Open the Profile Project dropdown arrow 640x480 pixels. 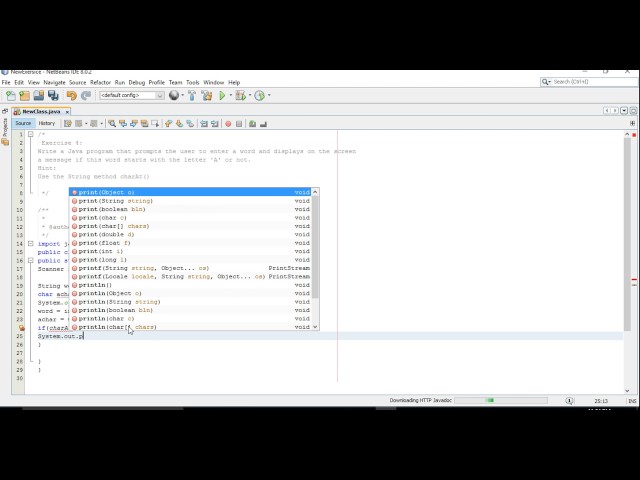pos(269,96)
